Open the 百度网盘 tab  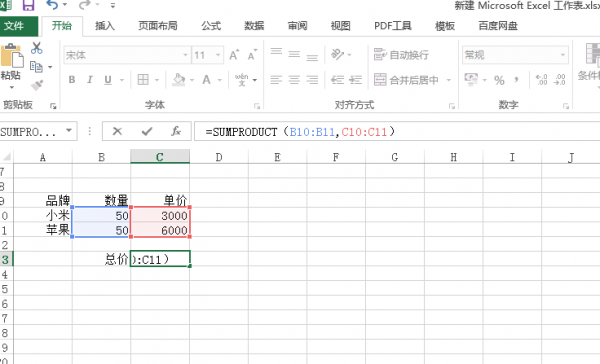pyautogui.click(x=498, y=26)
